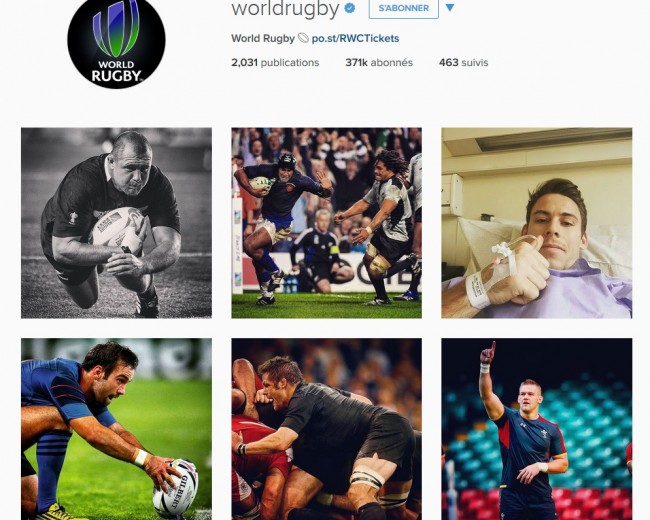
Task: Click the raised finger in Welsh player photo
Action: [492, 347]
